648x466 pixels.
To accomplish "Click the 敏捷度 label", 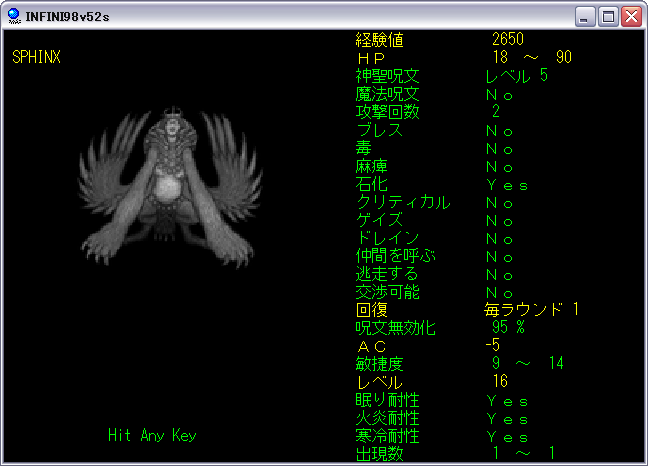I will [x=379, y=364].
